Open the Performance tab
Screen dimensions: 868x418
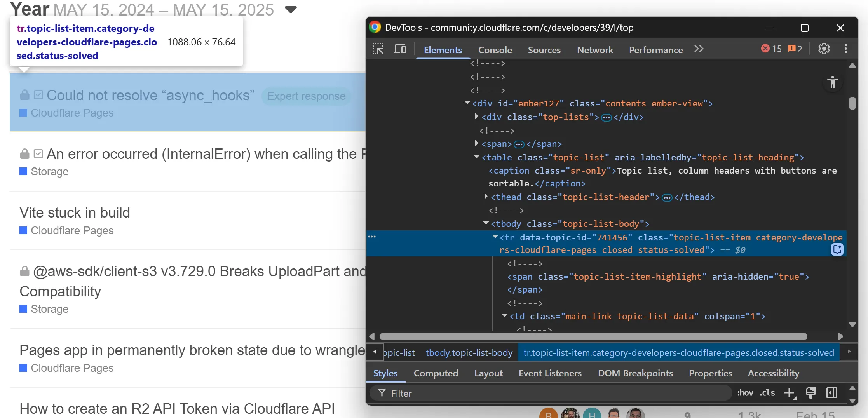[x=656, y=50]
